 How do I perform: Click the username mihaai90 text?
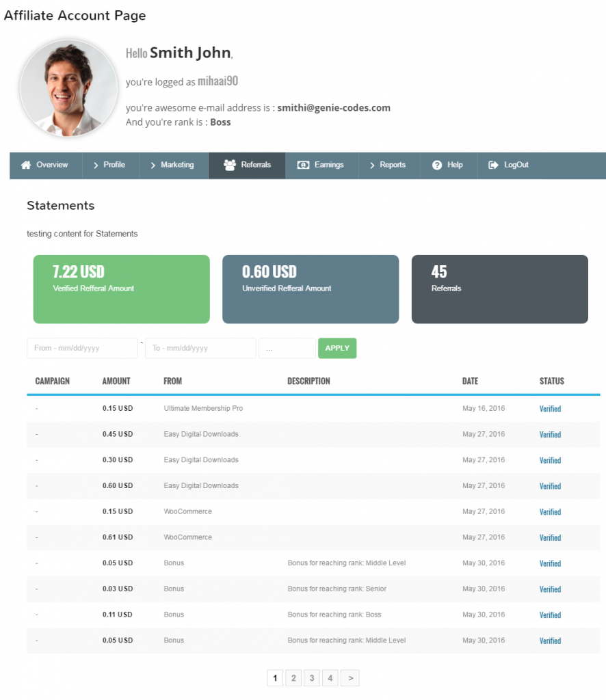click(218, 81)
